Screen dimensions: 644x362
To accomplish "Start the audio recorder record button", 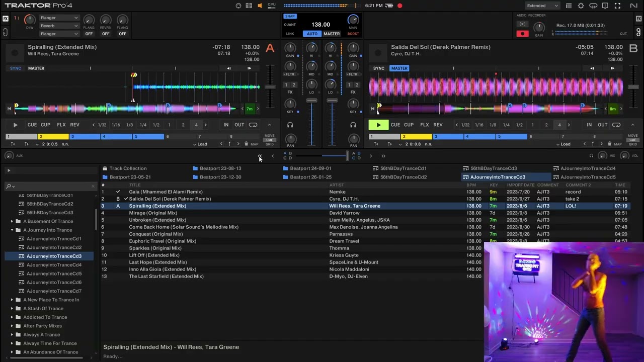I will click(522, 34).
